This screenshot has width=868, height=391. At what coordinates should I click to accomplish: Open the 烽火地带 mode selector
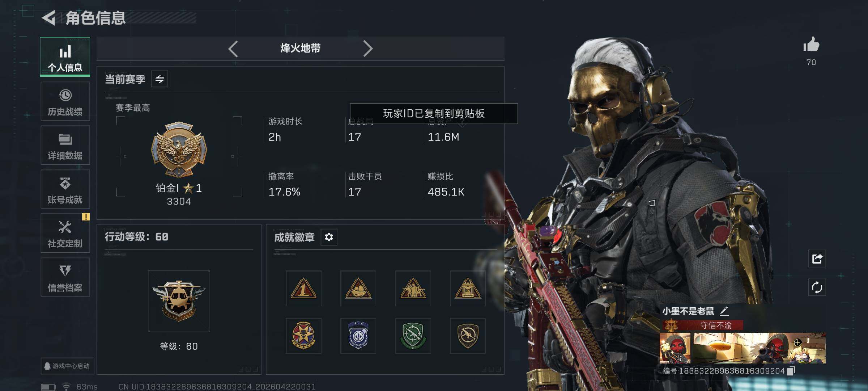300,48
